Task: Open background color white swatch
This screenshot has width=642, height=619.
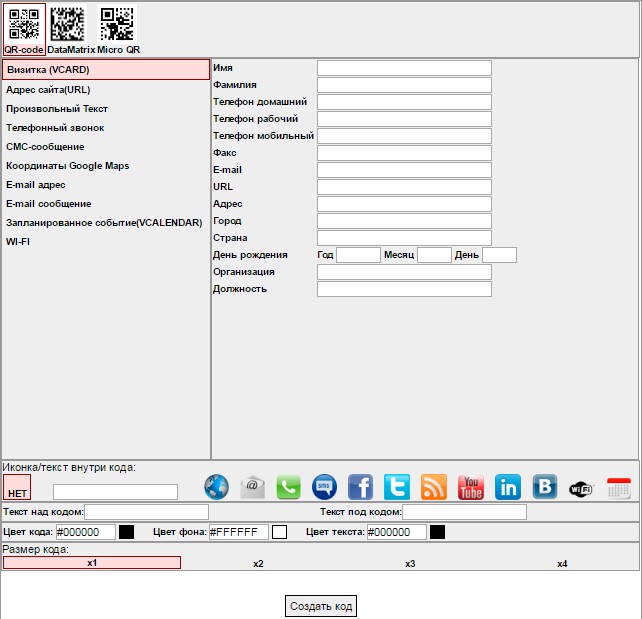Action: click(279, 532)
